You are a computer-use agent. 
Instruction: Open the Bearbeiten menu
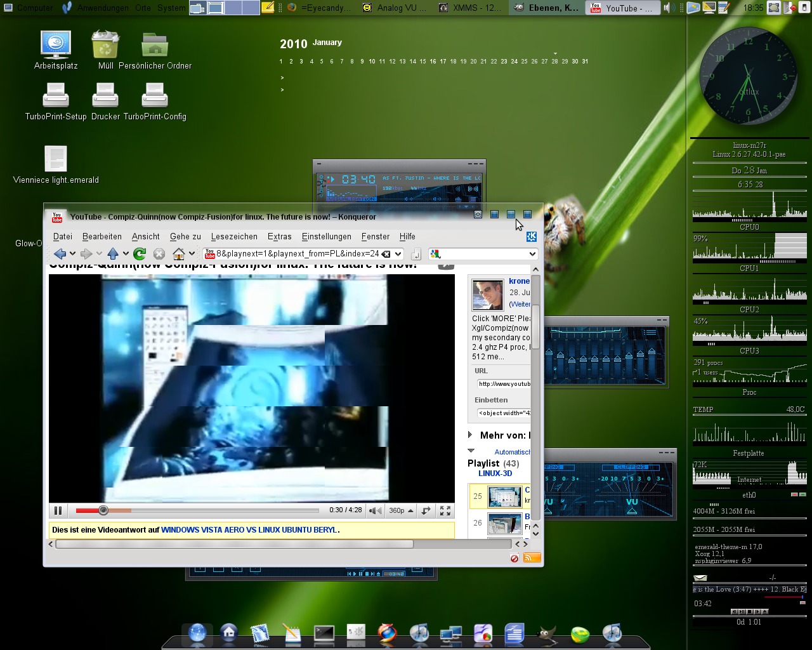(102, 236)
